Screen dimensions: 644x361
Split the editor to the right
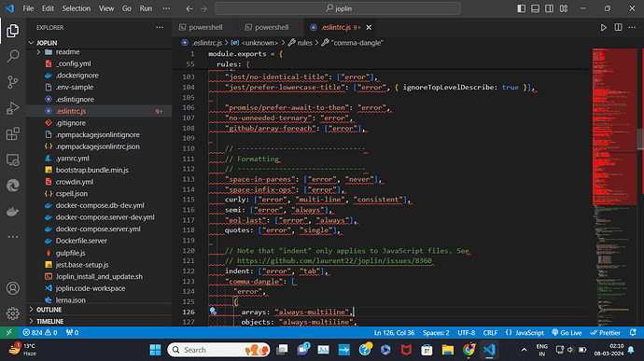(618, 27)
